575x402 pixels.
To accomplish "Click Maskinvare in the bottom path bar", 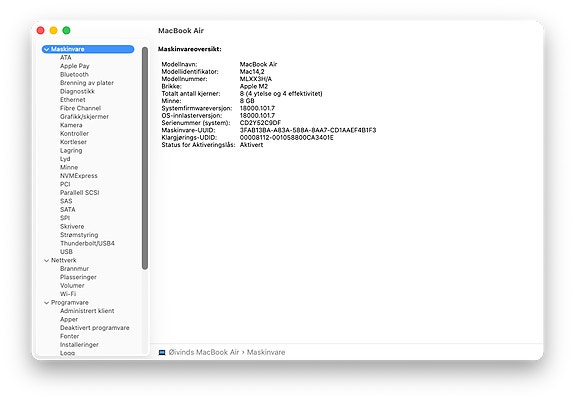I will tap(266, 352).
